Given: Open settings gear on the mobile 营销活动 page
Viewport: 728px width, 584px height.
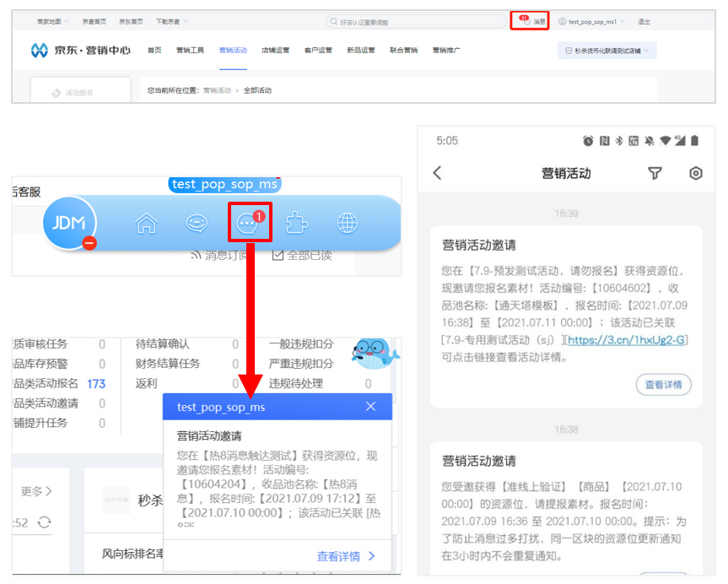Looking at the screenshot, I should [695, 173].
